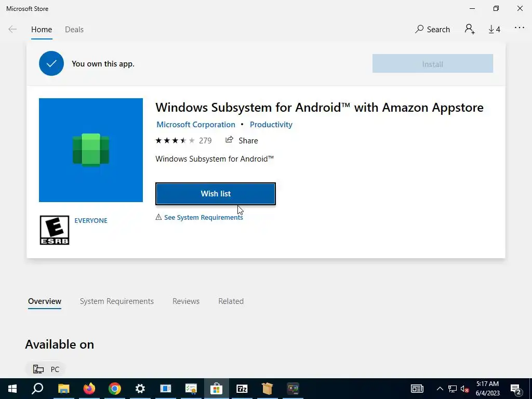Click the muted volume tray icon

pos(465,389)
